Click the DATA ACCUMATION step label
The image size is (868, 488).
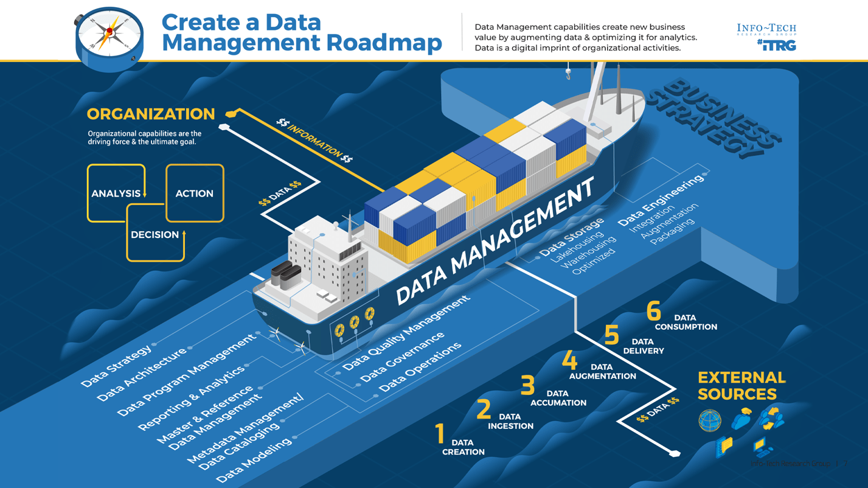pos(558,398)
